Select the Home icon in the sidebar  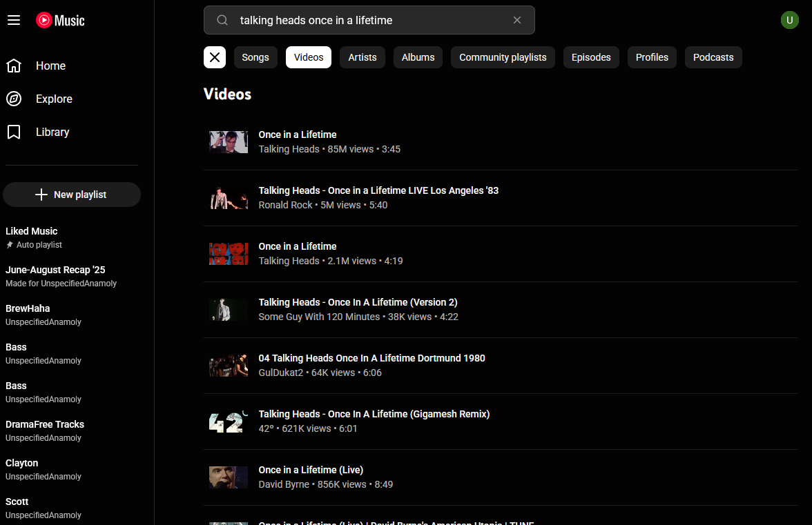tap(14, 65)
